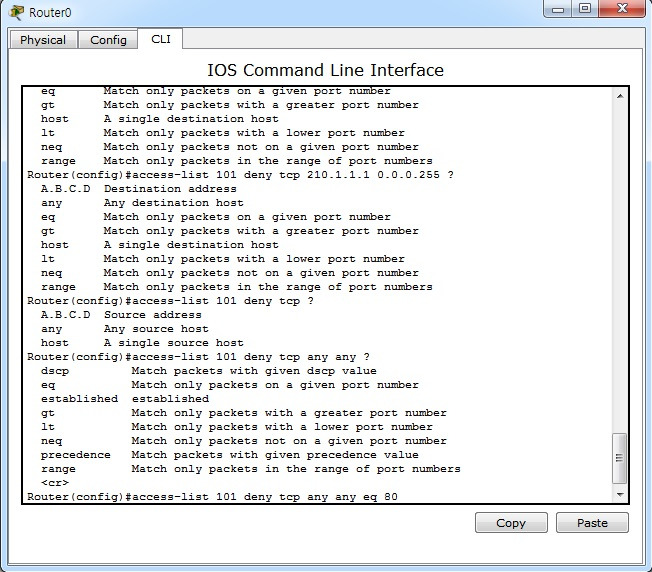Close the Router0 window
This screenshot has width=652, height=572.
pos(622,9)
